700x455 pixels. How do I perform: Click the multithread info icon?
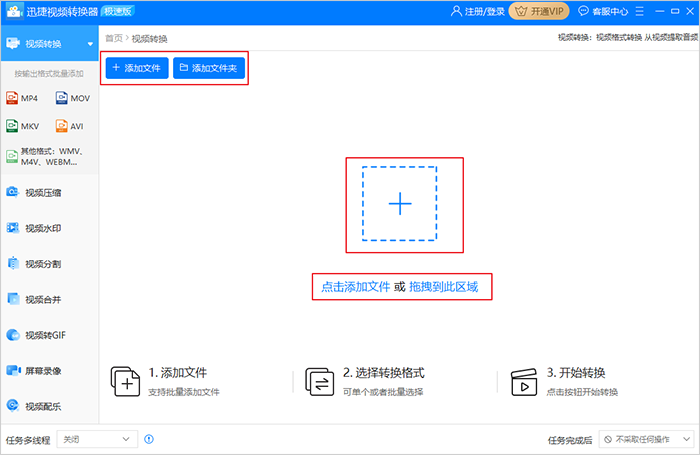[x=149, y=439]
